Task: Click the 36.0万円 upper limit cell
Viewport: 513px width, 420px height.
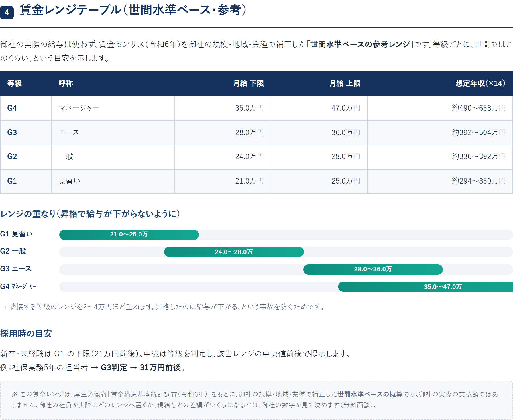Action: click(x=319, y=133)
